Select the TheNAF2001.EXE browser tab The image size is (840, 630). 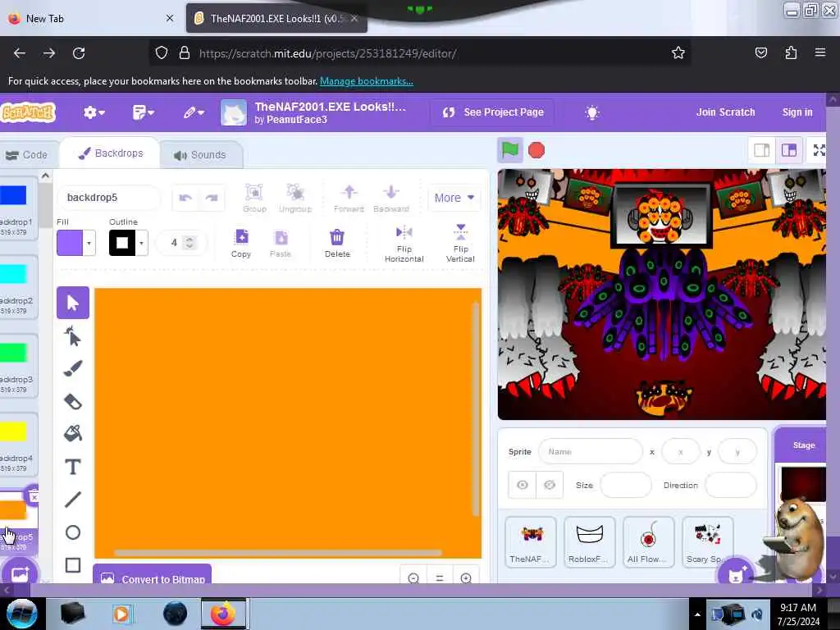point(276,18)
